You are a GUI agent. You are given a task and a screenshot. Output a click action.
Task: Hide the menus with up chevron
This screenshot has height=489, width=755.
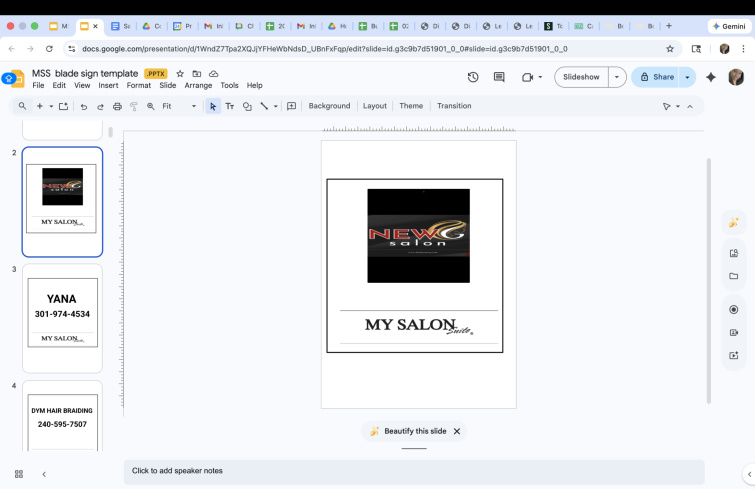690,106
